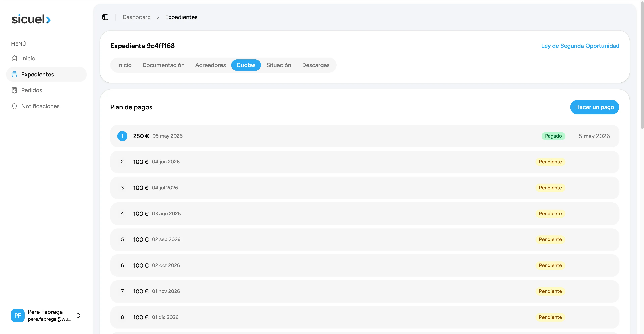Click the Pendiente badge for 01 dic 2026

[x=550, y=317]
